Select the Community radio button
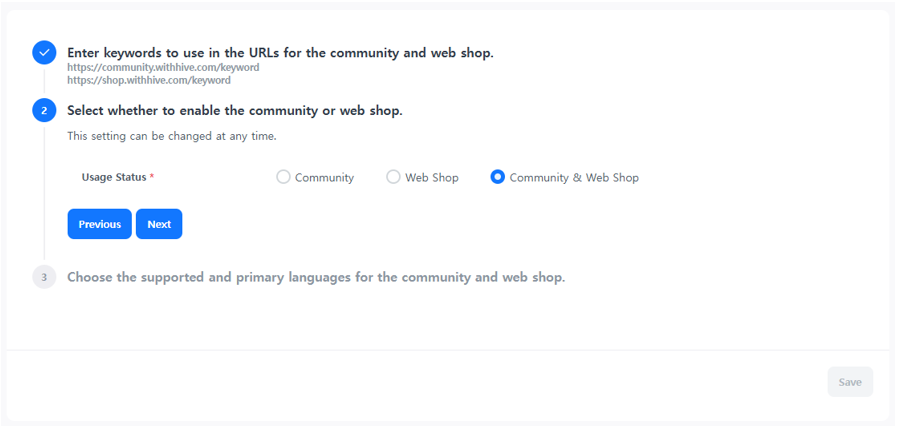 (283, 177)
